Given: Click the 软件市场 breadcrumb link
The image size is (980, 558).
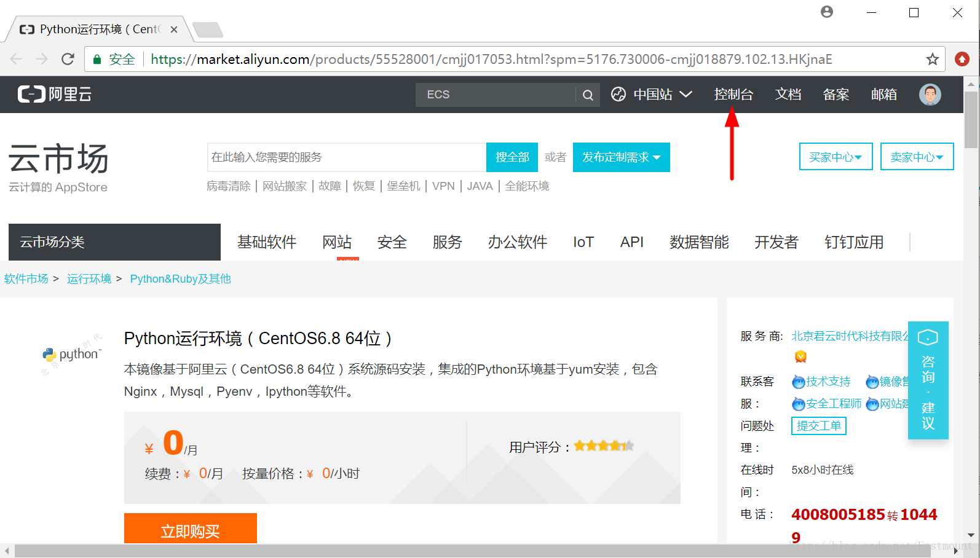Looking at the screenshot, I should (26, 279).
